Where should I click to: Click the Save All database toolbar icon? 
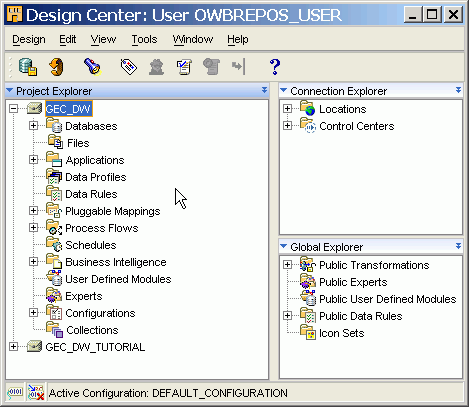coord(28,67)
